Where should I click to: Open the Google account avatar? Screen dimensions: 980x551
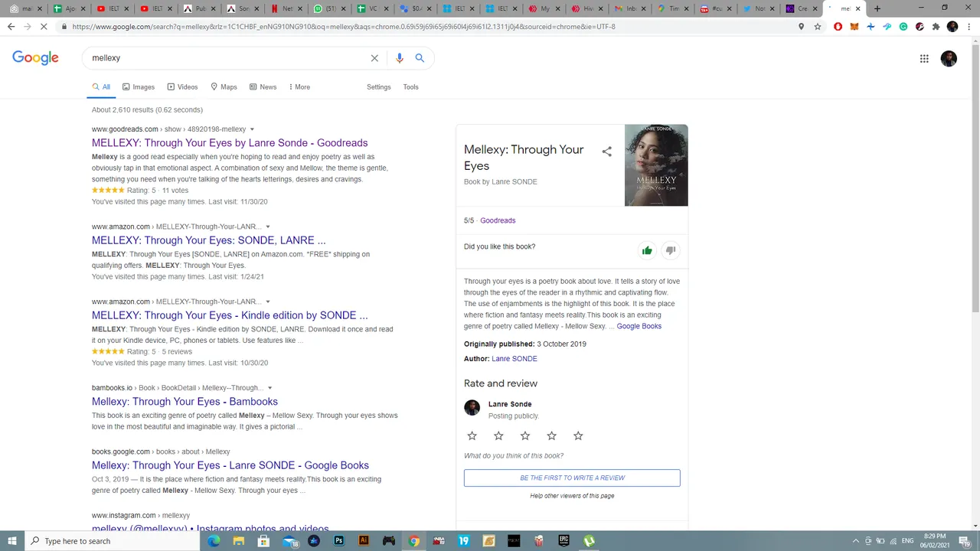[x=949, y=58]
